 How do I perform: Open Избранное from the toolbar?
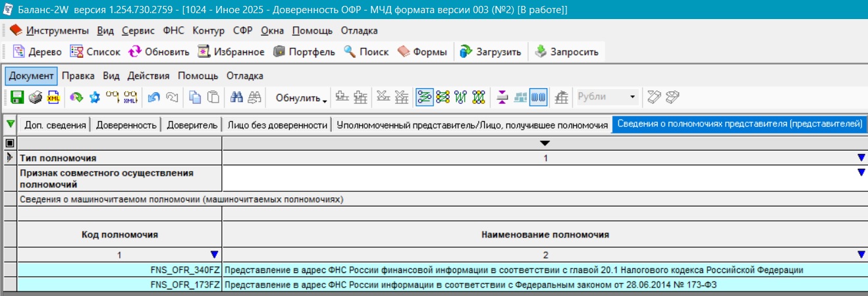232,52
